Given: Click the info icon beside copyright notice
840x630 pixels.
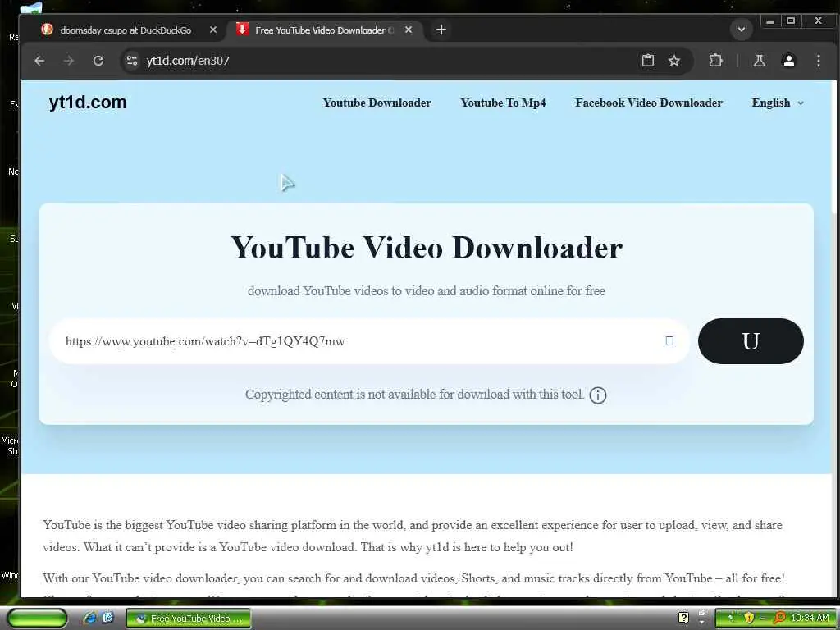Looking at the screenshot, I should [x=598, y=395].
